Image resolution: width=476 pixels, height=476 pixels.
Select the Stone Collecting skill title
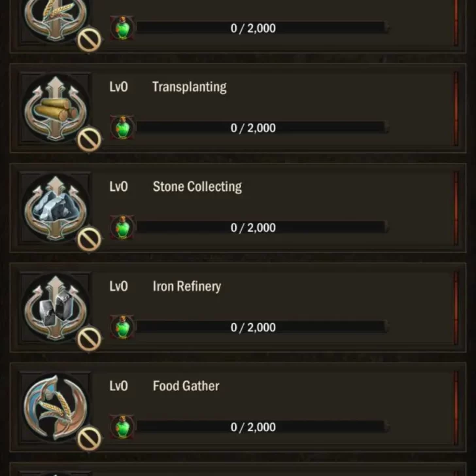point(197,187)
